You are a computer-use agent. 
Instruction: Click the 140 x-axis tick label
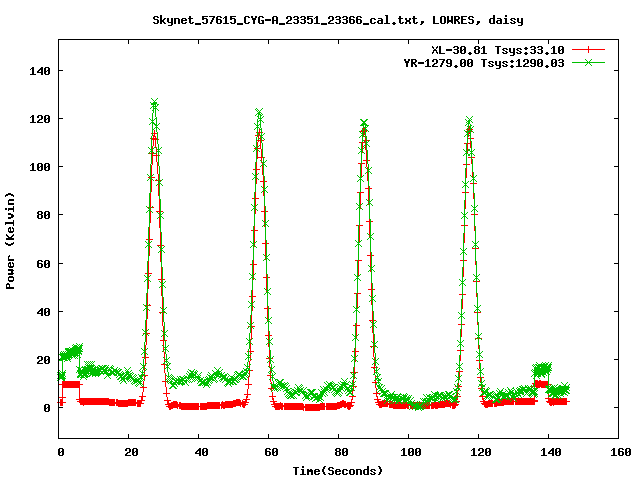[550, 452]
